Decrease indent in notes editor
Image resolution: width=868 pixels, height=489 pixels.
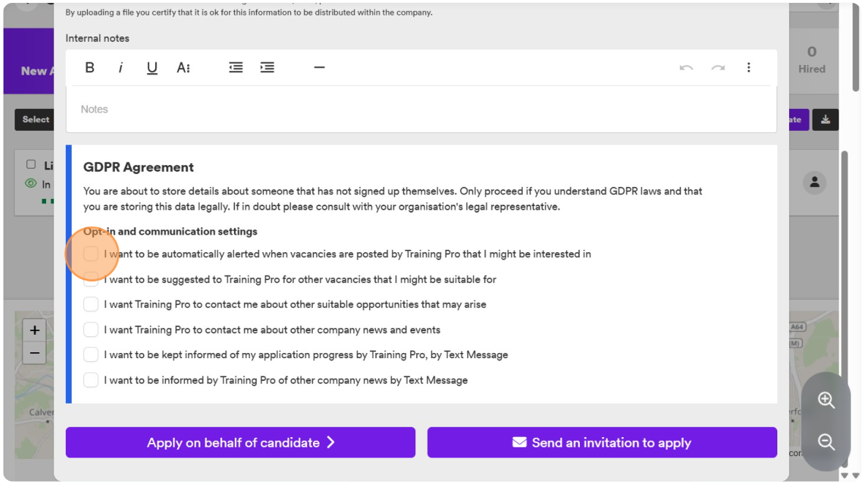coord(235,67)
